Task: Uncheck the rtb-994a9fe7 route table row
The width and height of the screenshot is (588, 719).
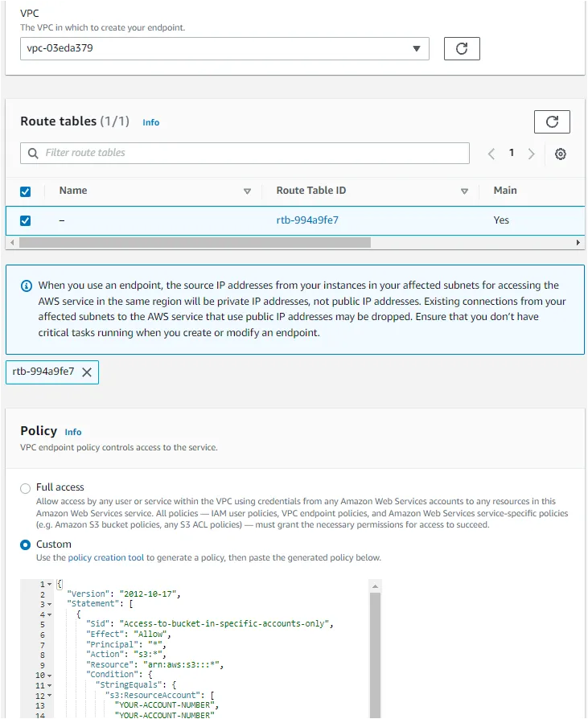Action: pyautogui.click(x=25, y=220)
